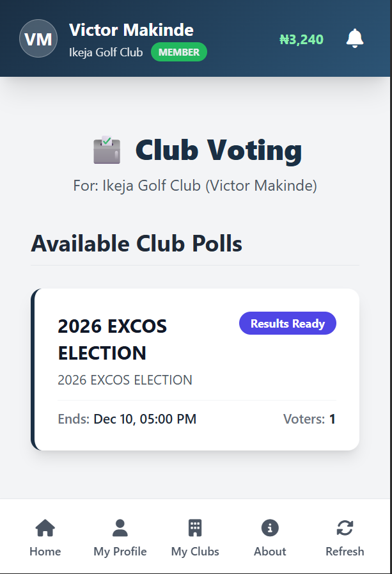
Task: Tap the My Clubs building icon
Action: 195,528
